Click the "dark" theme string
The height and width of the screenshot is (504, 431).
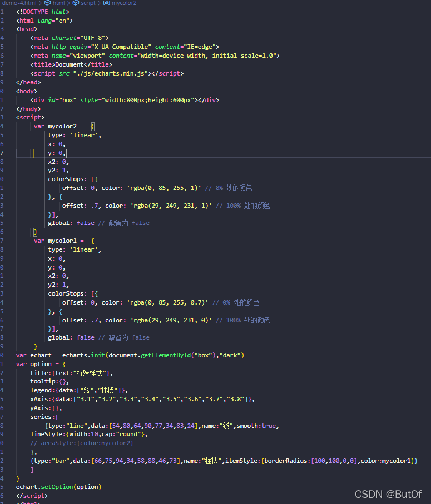tap(230, 356)
